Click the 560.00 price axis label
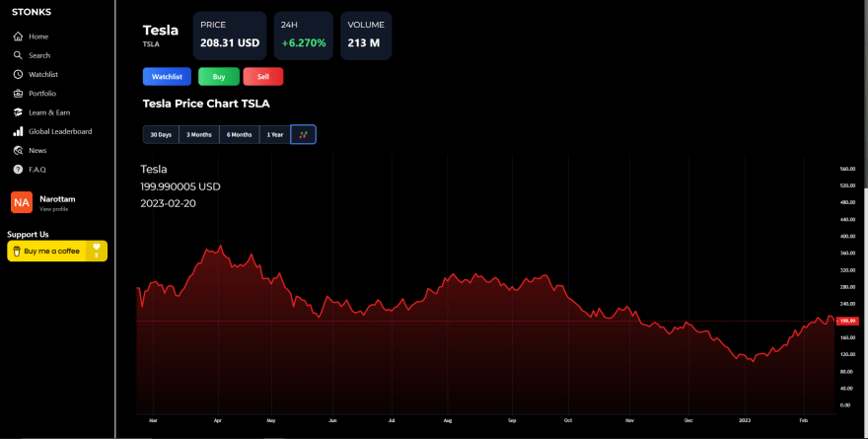This screenshot has height=439, width=868. 847,169
